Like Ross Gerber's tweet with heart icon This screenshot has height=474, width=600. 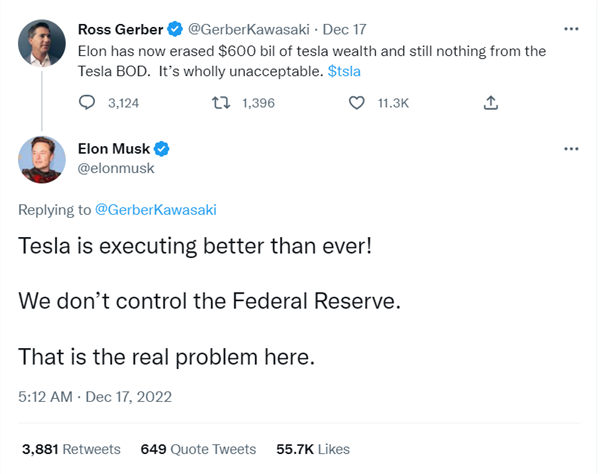coord(356,101)
